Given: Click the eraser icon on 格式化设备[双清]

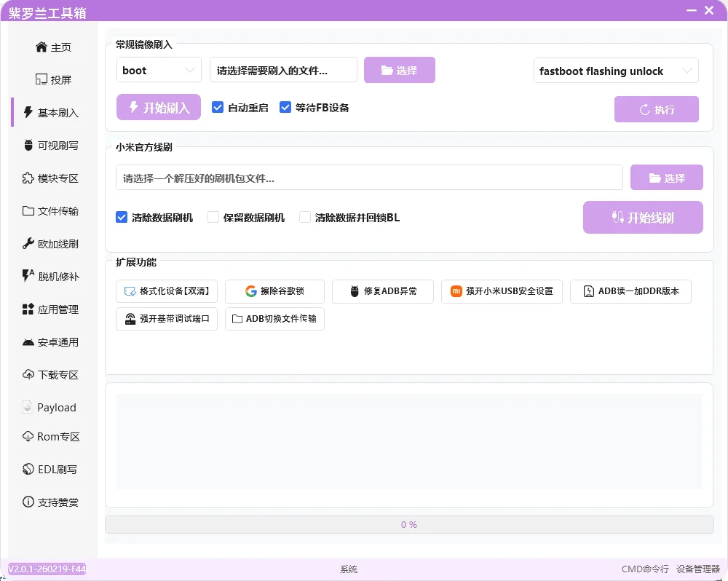Looking at the screenshot, I should (x=130, y=291).
